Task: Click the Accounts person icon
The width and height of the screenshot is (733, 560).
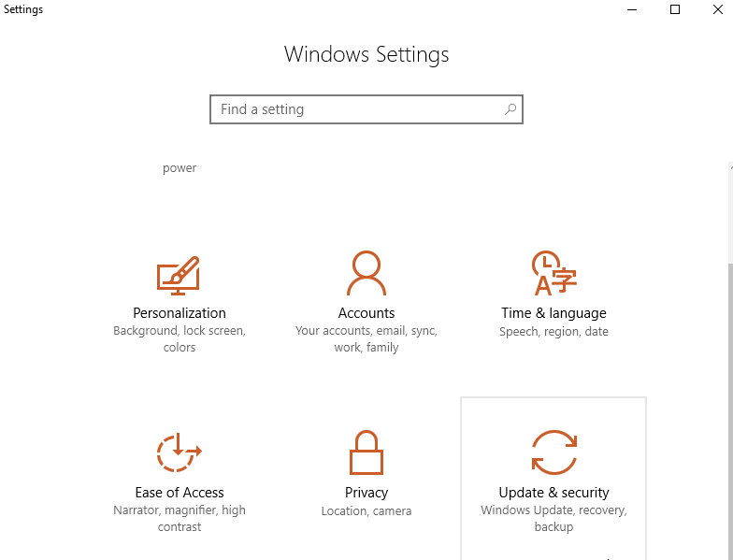Action: (x=366, y=275)
